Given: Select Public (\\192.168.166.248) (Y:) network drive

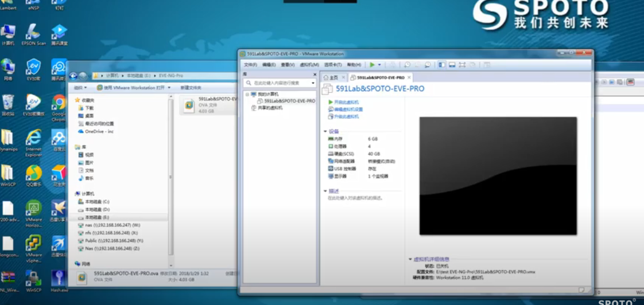Looking at the screenshot, I should [x=110, y=241].
